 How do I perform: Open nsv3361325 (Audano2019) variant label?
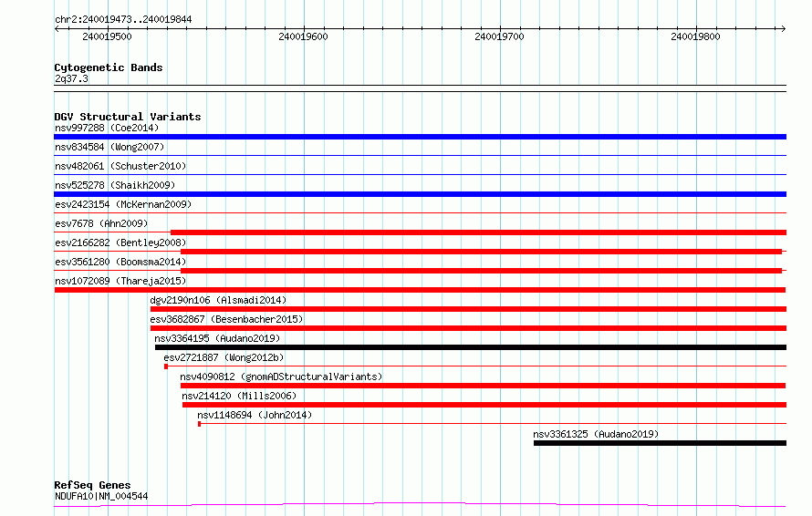pyautogui.click(x=596, y=434)
